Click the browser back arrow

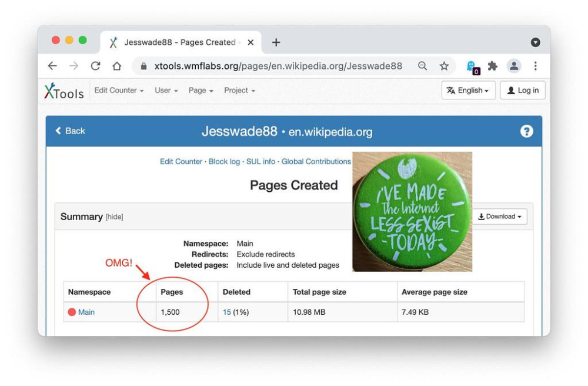coord(53,66)
